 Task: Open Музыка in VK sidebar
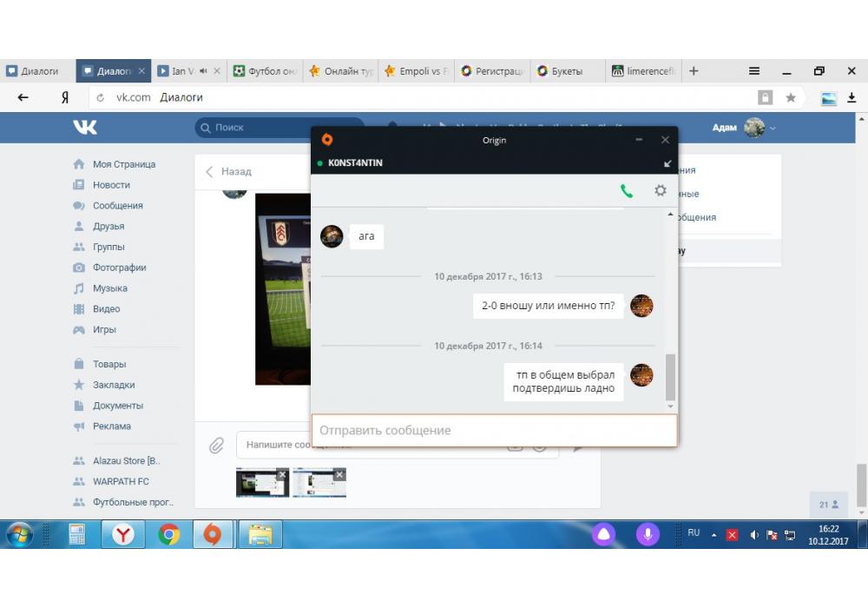pyautogui.click(x=110, y=288)
